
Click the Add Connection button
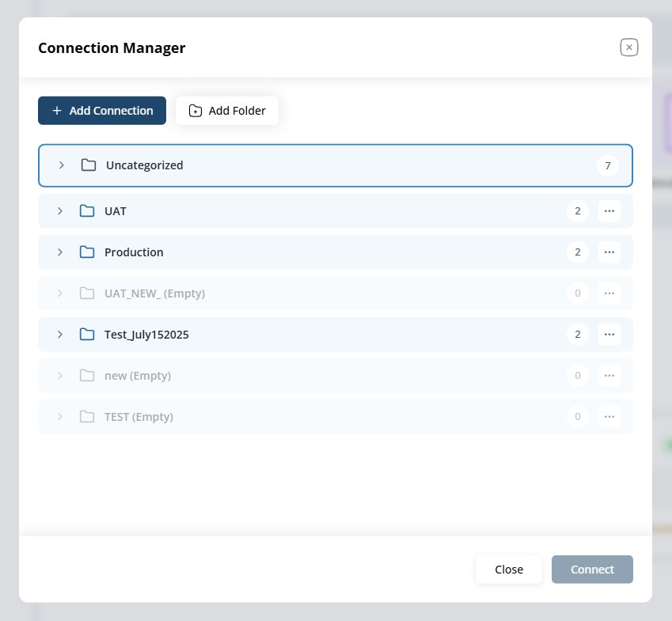click(x=102, y=111)
